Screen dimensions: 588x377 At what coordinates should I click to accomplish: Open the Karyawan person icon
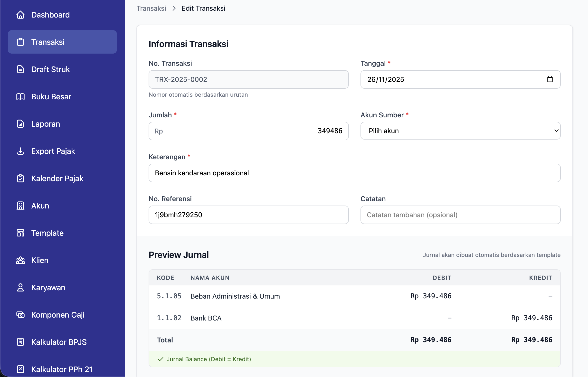[20, 287]
